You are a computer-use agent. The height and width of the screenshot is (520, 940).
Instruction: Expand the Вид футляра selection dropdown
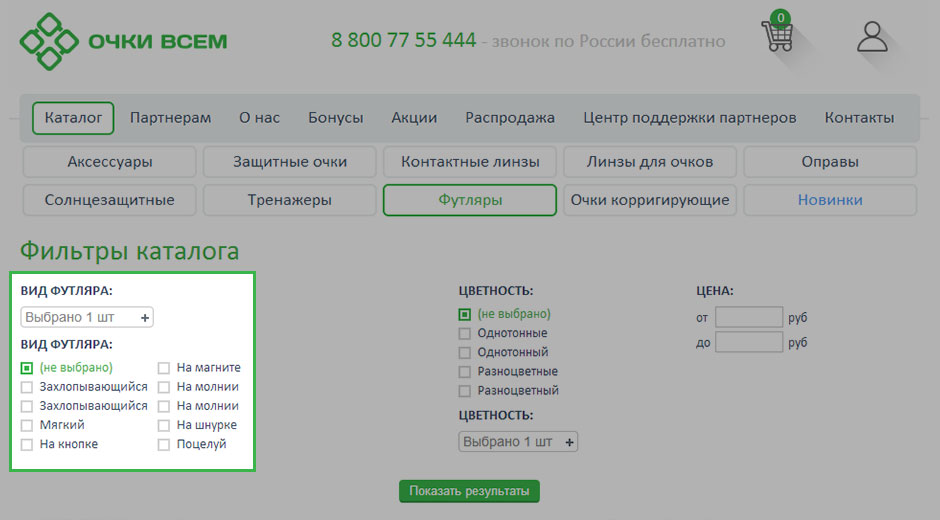click(x=87, y=318)
